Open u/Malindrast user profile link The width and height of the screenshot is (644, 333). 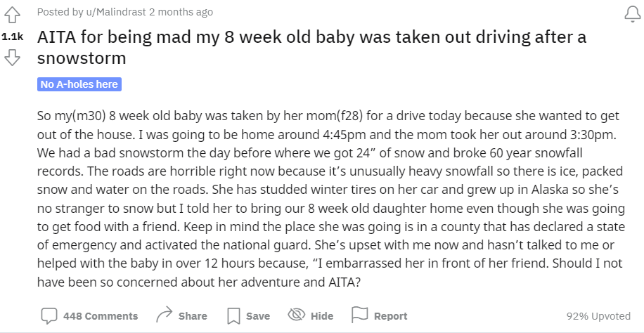tap(116, 12)
